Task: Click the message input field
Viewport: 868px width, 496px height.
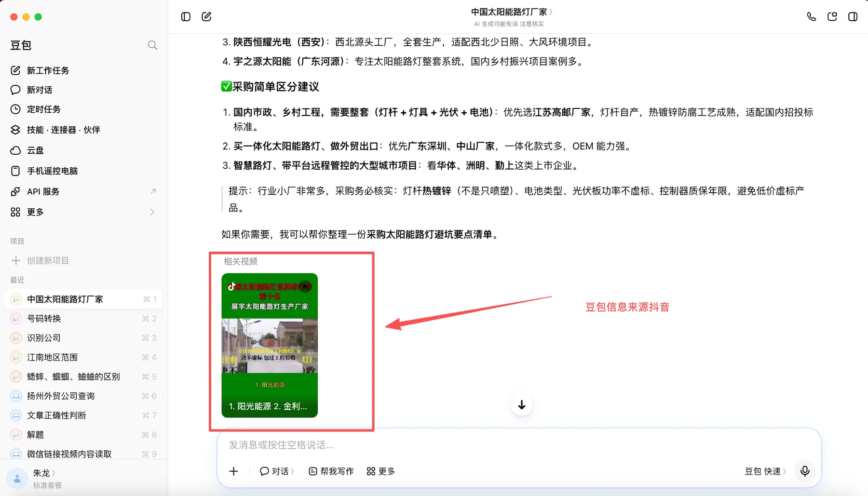Action: (518, 444)
